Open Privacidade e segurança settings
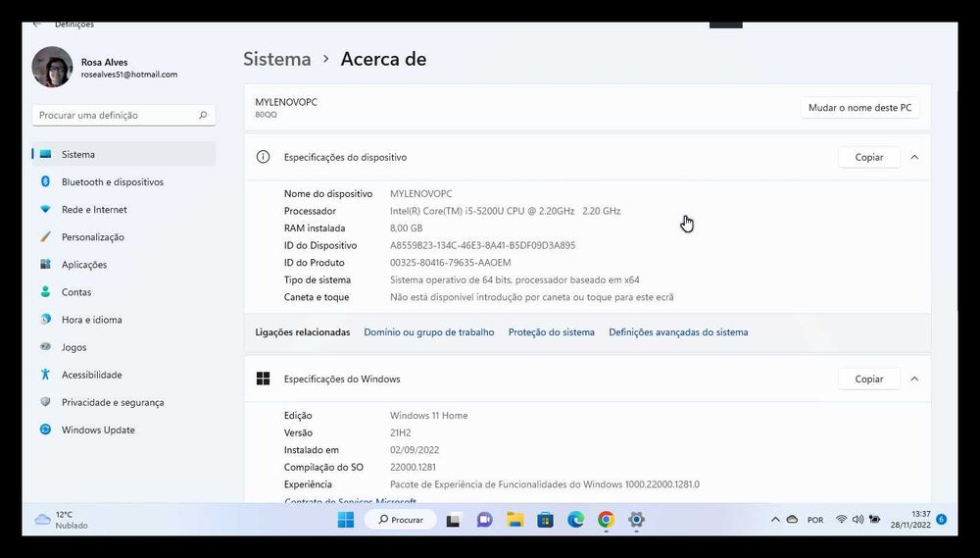Viewport: 980px width, 558px height. tap(123, 402)
